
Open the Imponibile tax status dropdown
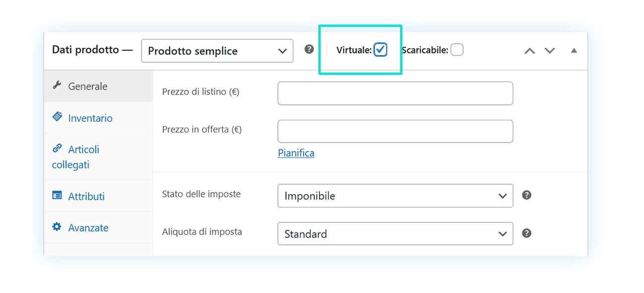click(x=395, y=196)
